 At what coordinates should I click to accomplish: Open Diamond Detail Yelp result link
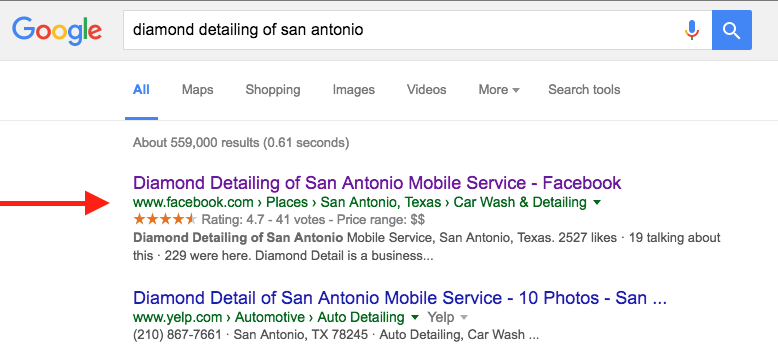click(x=400, y=298)
